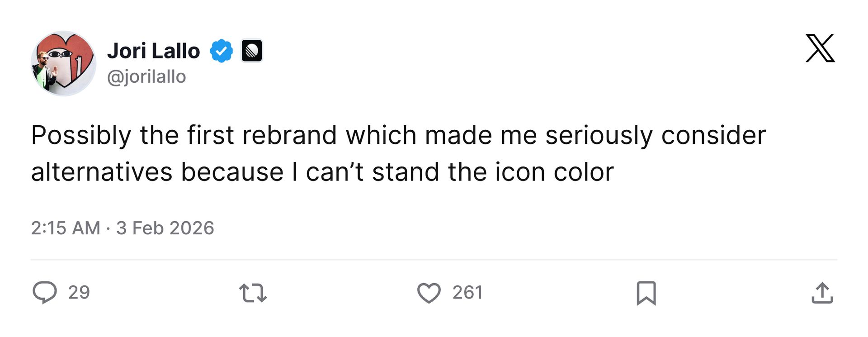Click the reply count 29
868x337 pixels.
click(x=79, y=293)
